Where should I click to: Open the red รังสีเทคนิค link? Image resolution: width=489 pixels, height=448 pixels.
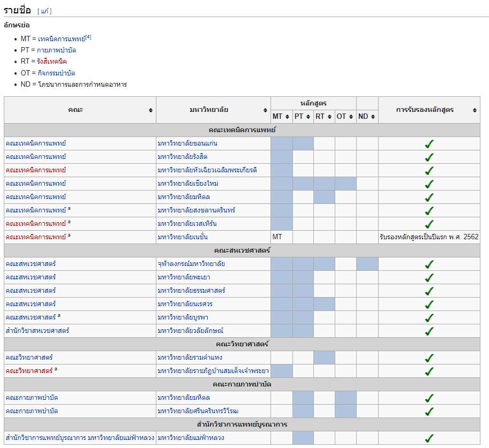(x=52, y=62)
